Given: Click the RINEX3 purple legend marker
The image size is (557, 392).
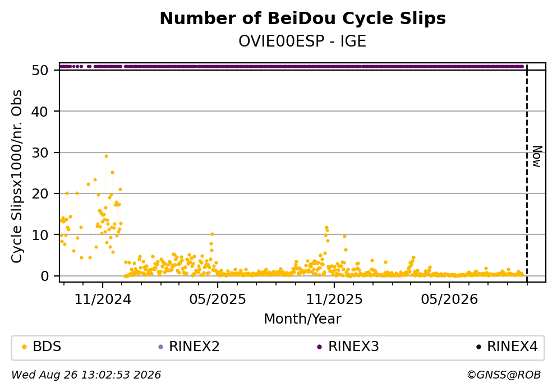Looking at the screenshot, I should tap(319, 347).
